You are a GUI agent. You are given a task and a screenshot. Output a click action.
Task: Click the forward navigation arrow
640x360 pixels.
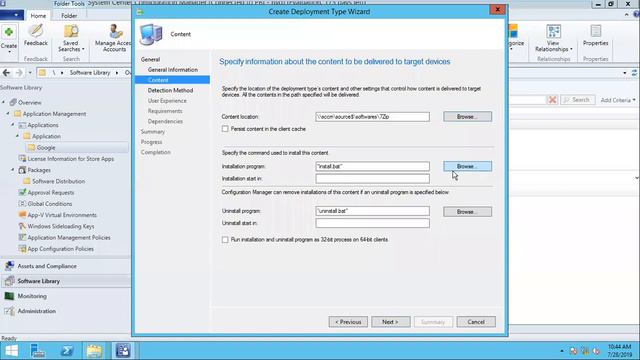click(19, 73)
